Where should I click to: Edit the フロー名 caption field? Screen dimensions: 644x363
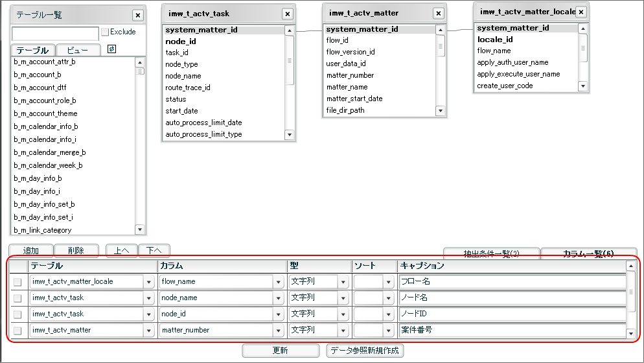click(x=512, y=281)
